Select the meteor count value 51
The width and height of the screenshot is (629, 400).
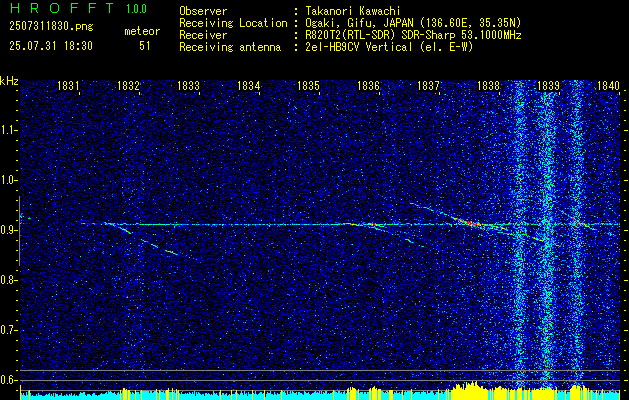coord(144,46)
